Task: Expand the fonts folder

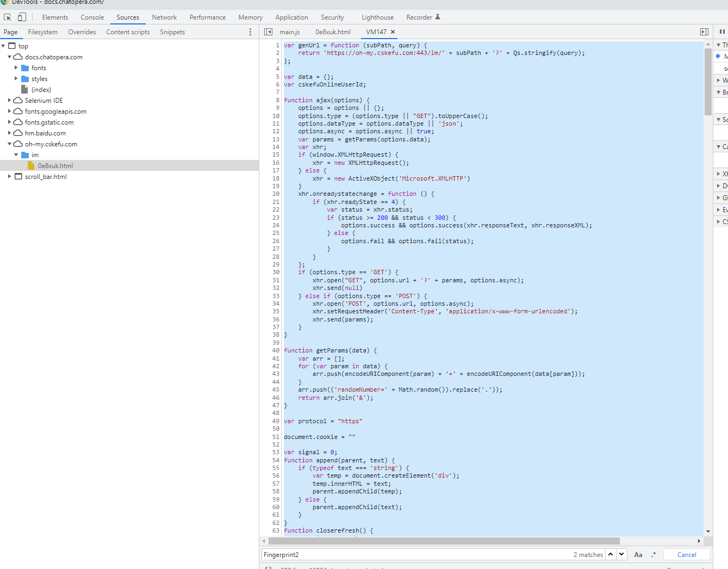Action: tap(16, 68)
